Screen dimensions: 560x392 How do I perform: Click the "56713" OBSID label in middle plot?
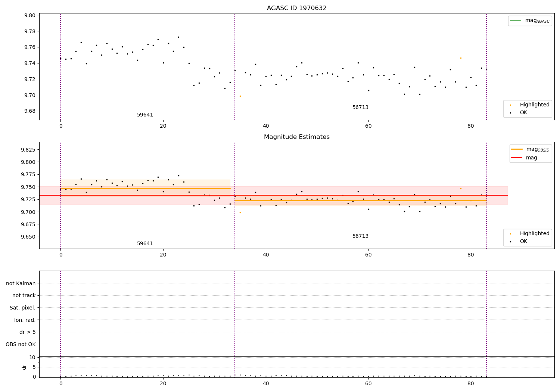[360, 236]
